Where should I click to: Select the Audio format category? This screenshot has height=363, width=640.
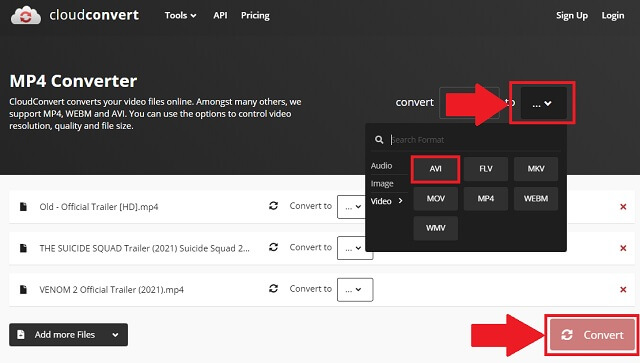tap(381, 166)
